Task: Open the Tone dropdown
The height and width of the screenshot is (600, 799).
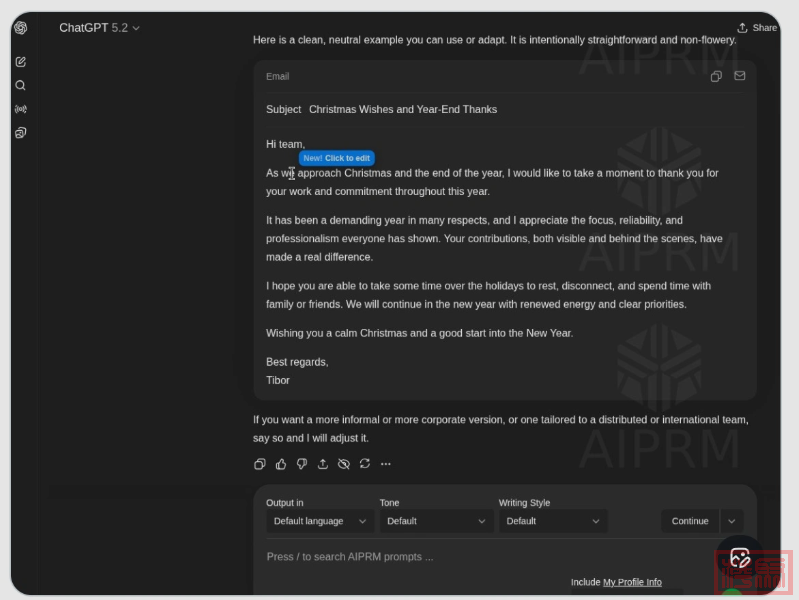Action: coord(436,521)
